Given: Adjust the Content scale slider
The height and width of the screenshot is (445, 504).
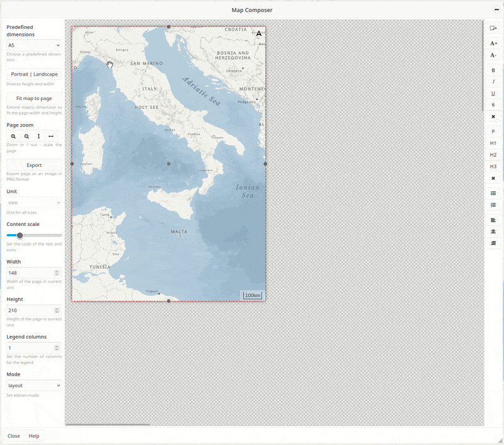Looking at the screenshot, I should point(20,235).
